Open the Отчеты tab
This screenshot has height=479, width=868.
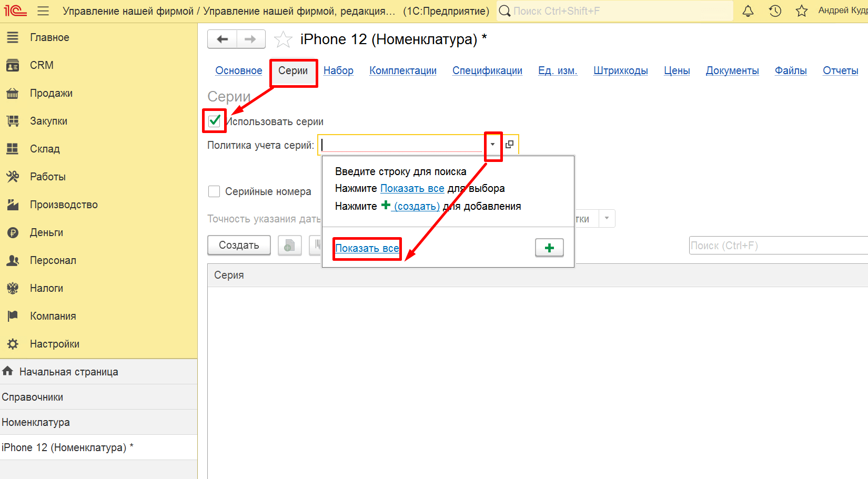[841, 70]
